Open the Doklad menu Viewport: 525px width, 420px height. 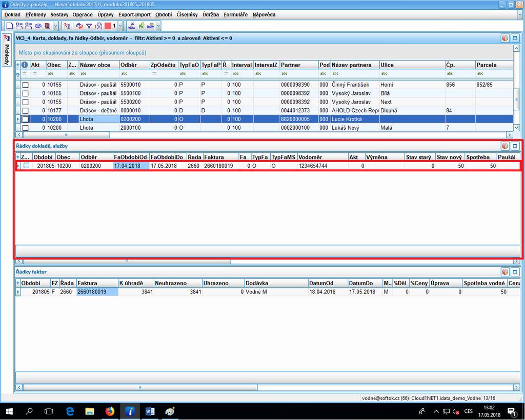pyautogui.click(x=12, y=15)
